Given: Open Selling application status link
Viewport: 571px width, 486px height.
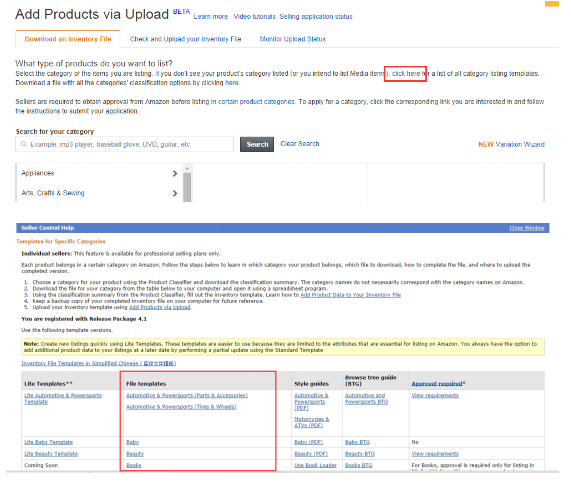Looking at the screenshot, I should (x=316, y=17).
